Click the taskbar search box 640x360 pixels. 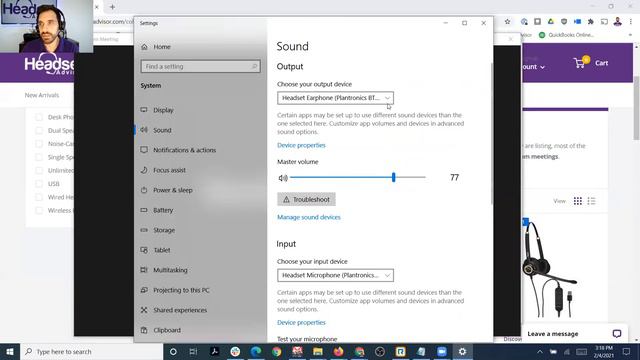[x=91, y=351]
